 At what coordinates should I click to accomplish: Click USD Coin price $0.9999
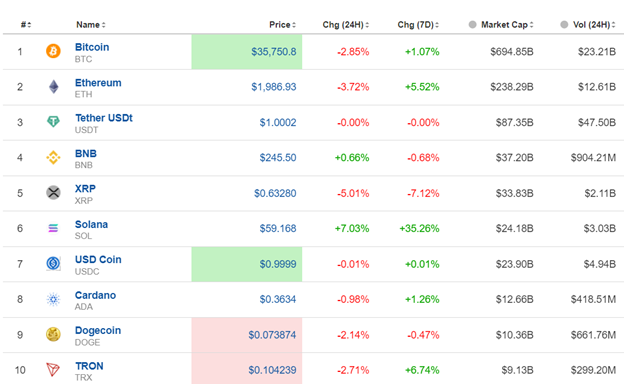pos(278,264)
